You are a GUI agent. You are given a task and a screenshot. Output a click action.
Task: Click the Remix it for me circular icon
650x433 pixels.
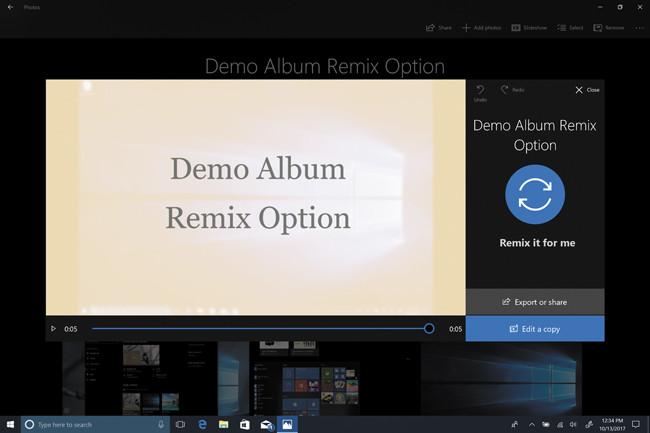[x=534, y=194]
